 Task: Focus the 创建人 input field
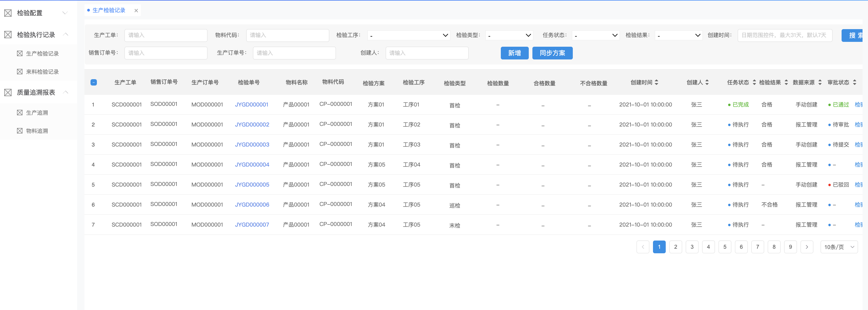(427, 53)
